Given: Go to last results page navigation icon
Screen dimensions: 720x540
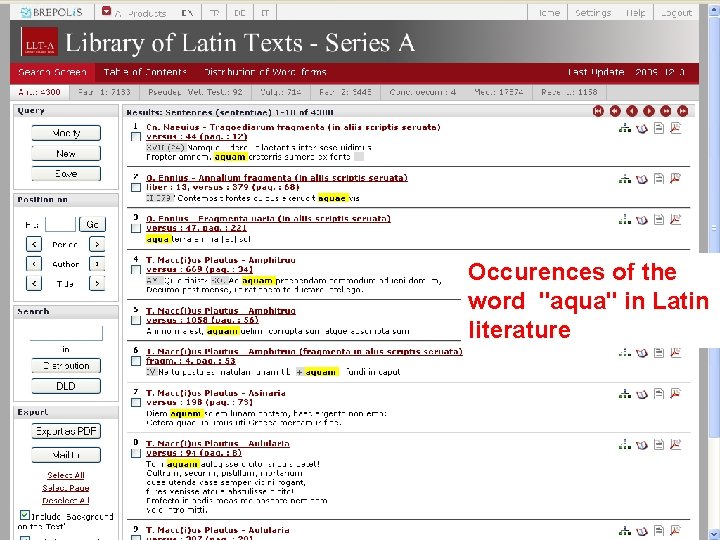Looking at the screenshot, I should pos(682,111).
